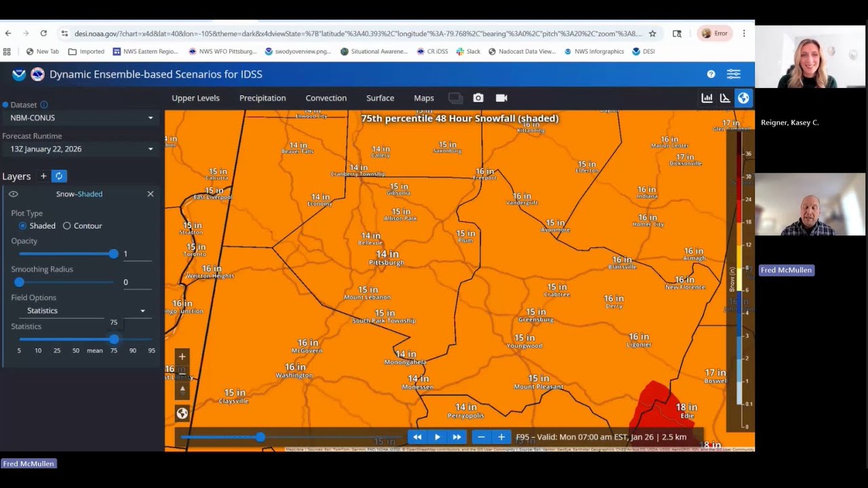Click the forecast timeline slider handle
The width and height of the screenshot is (868, 488).
click(x=260, y=437)
